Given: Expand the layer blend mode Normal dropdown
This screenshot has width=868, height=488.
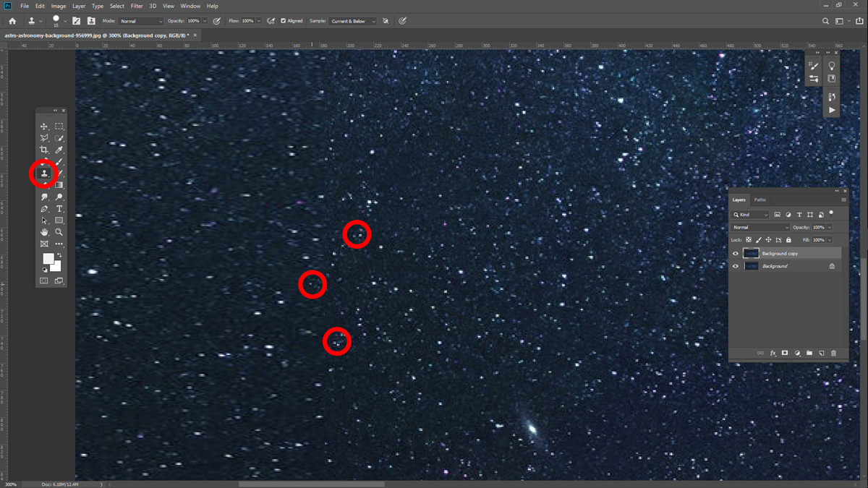Looking at the screenshot, I should point(760,228).
